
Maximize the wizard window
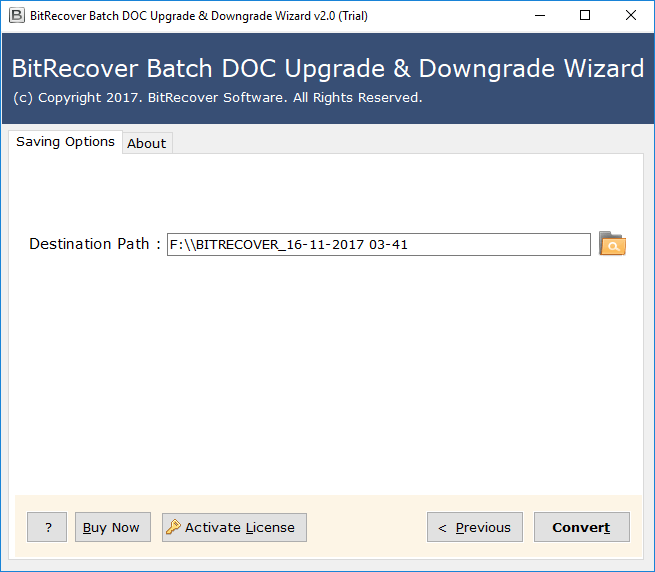click(585, 16)
